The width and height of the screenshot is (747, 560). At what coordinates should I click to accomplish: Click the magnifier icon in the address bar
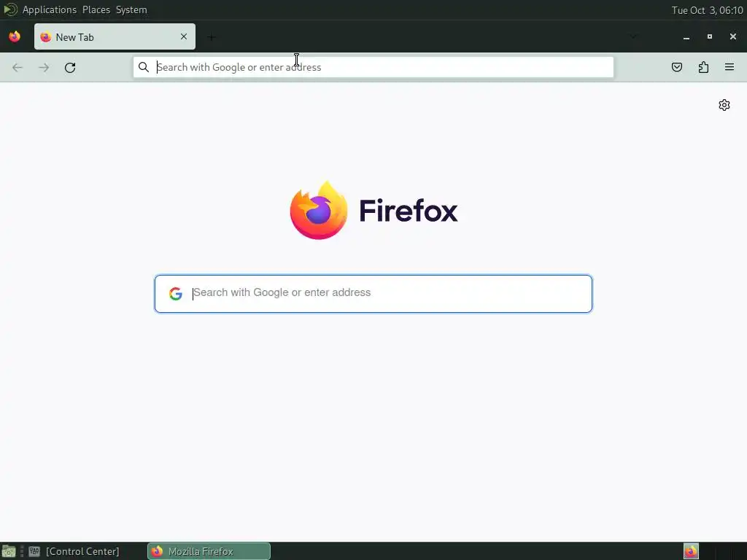[x=144, y=67]
